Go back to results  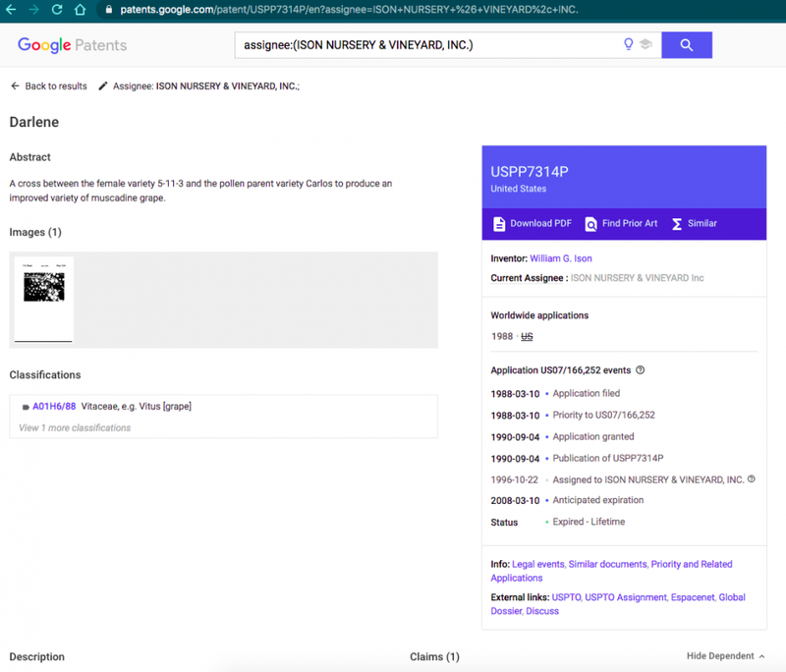[48, 86]
